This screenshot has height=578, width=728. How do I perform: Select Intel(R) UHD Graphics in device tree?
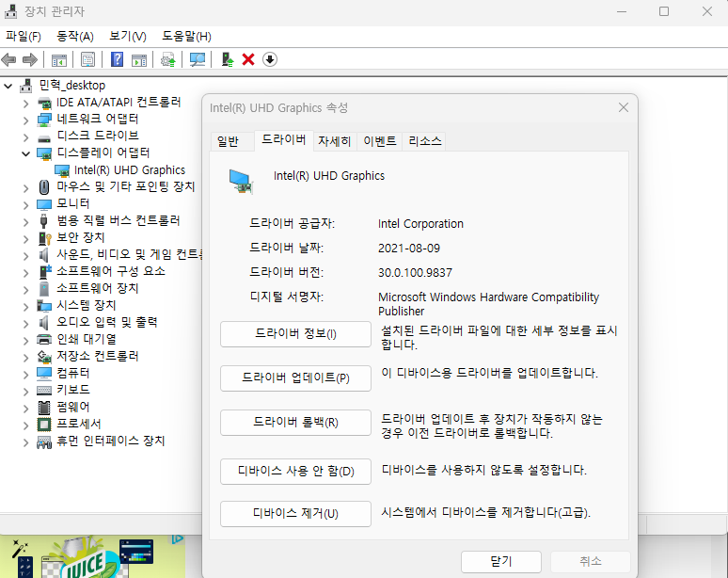tap(130, 170)
